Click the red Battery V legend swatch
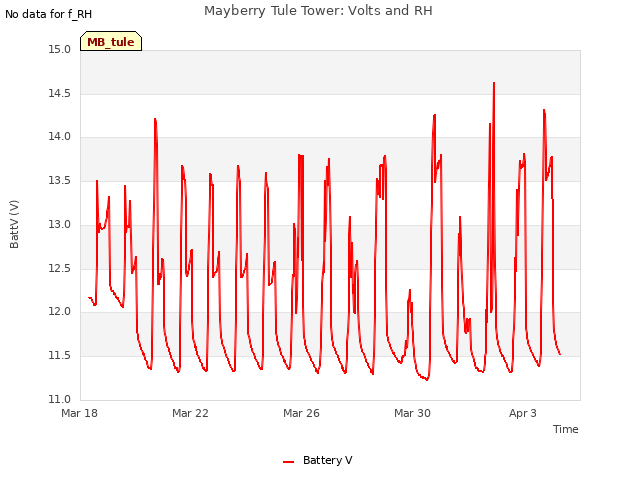This screenshot has width=640, height=480. [x=289, y=462]
